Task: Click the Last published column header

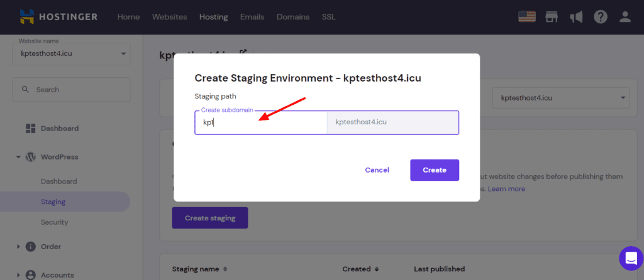Action: [440, 269]
